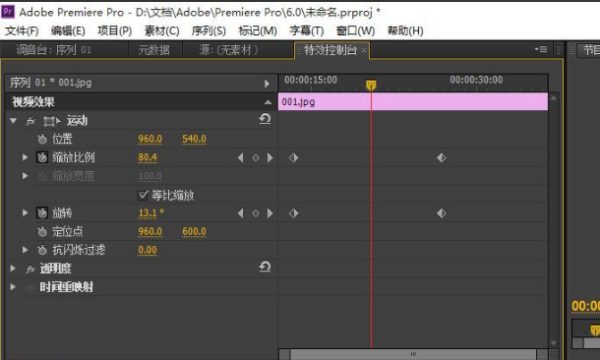Toggle the 透明度 fx effect switch

tap(31, 269)
